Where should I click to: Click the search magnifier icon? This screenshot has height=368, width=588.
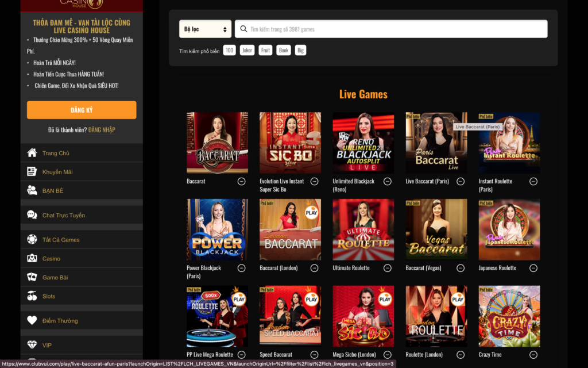click(x=243, y=29)
